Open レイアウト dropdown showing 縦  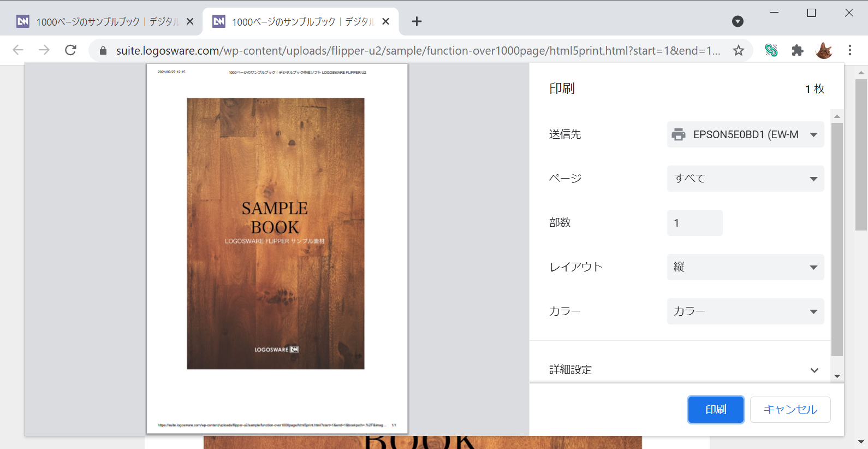pos(746,267)
